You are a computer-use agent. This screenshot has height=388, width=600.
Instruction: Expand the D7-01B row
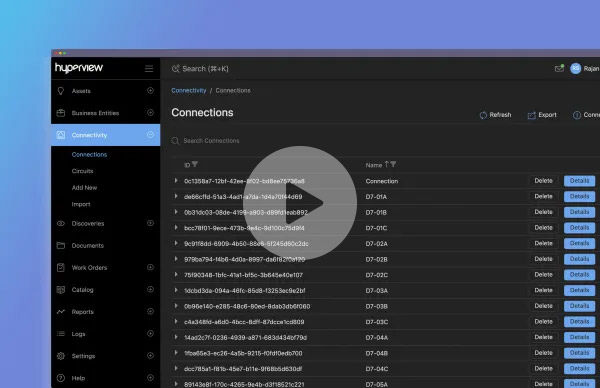coord(176,212)
